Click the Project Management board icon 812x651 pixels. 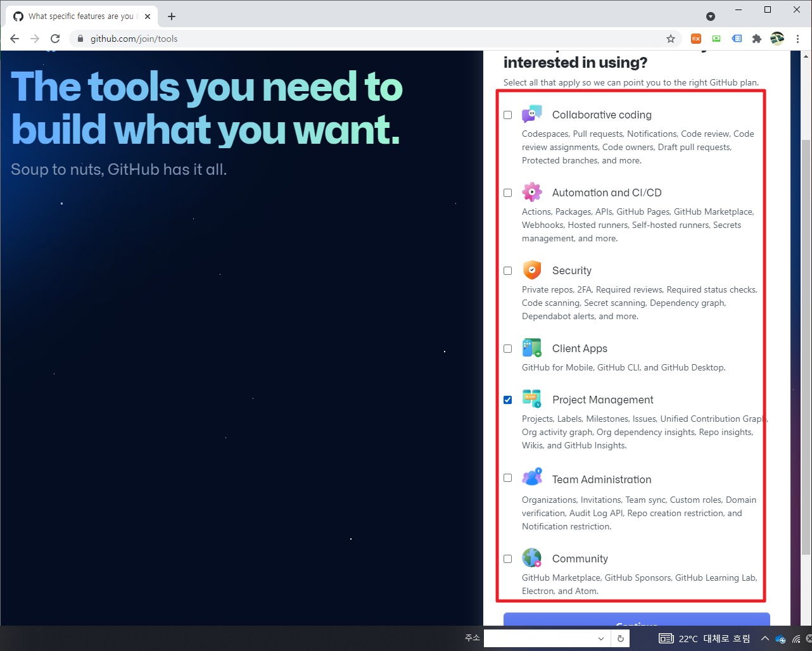(532, 399)
